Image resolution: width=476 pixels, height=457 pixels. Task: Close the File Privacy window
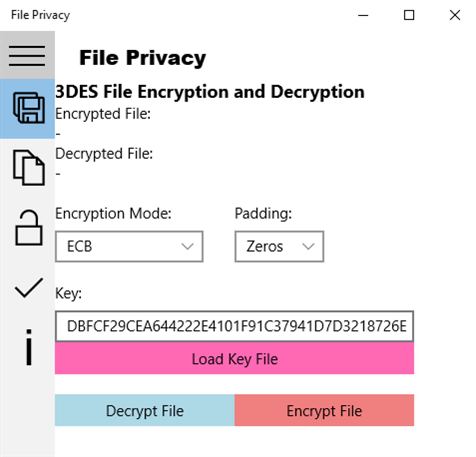point(455,15)
